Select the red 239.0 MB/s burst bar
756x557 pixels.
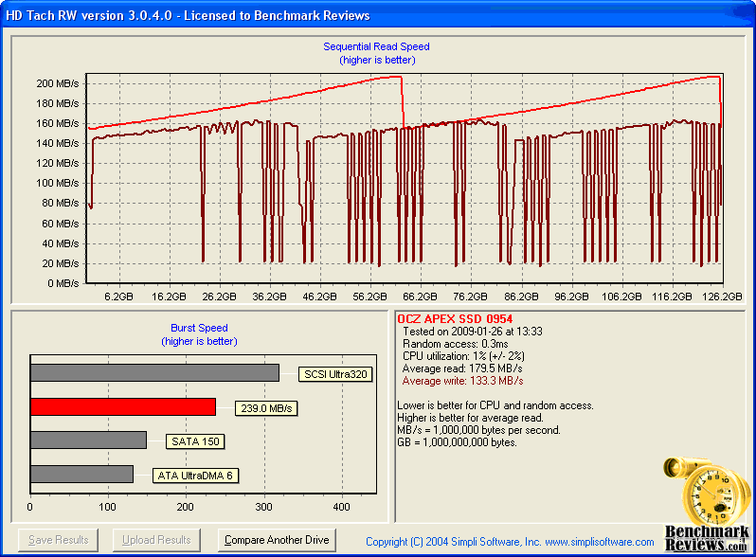[123, 407]
